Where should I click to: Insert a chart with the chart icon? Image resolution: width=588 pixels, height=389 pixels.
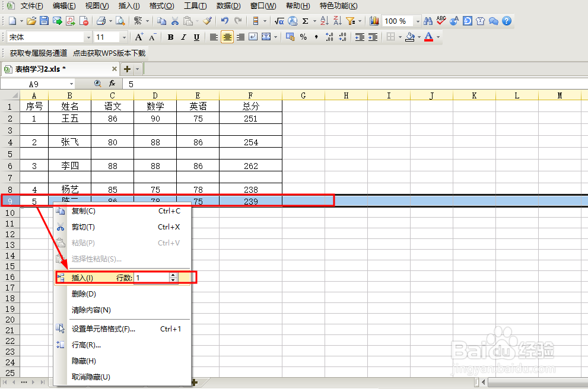point(374,21)
